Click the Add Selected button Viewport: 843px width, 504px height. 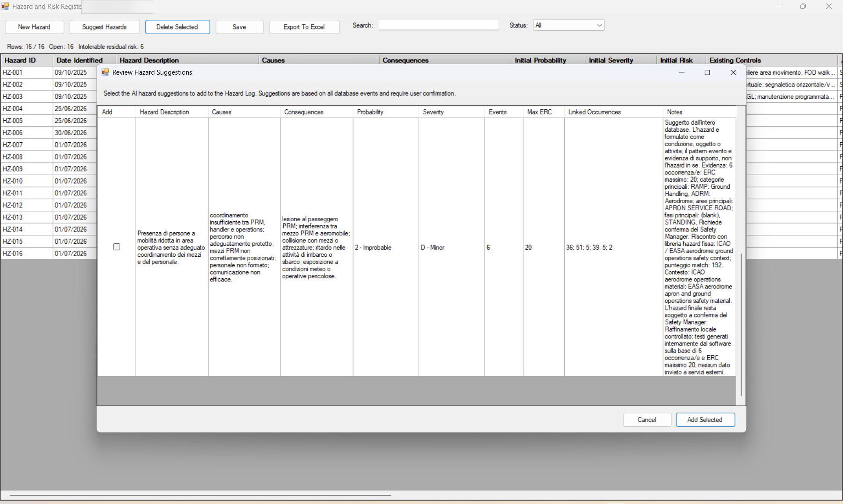click(x=705, y=420)
